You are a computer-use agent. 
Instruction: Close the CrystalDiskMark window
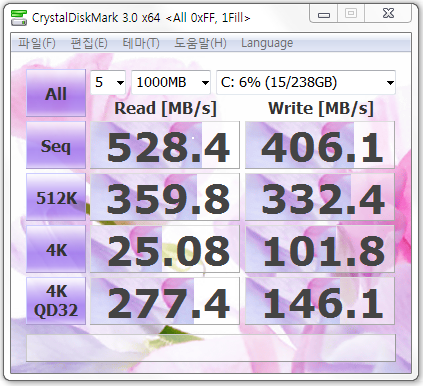tap(388, 14)
